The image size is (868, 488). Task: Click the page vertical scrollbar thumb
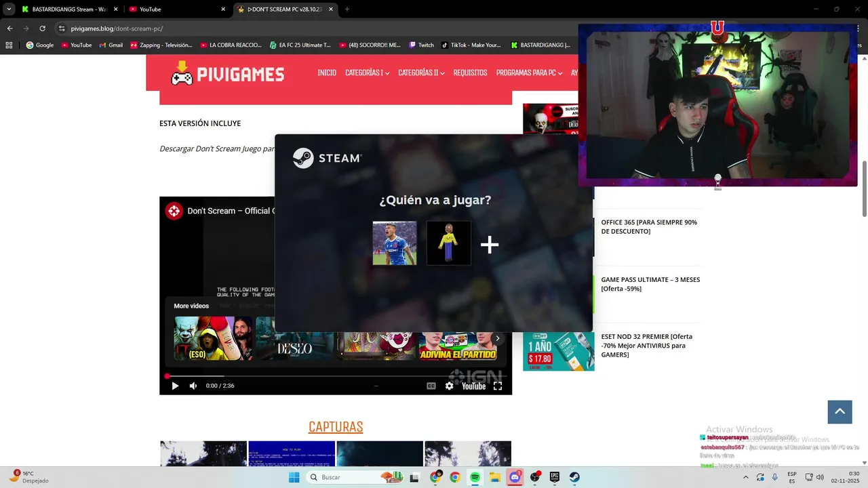[865, 189]
